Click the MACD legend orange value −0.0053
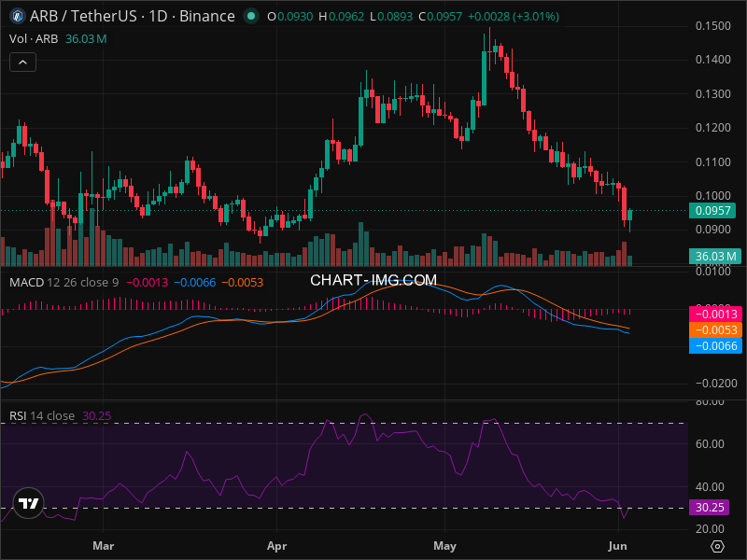Image resolution: width=747 pixels, height=560 pixels. click(x=243, y=283)
